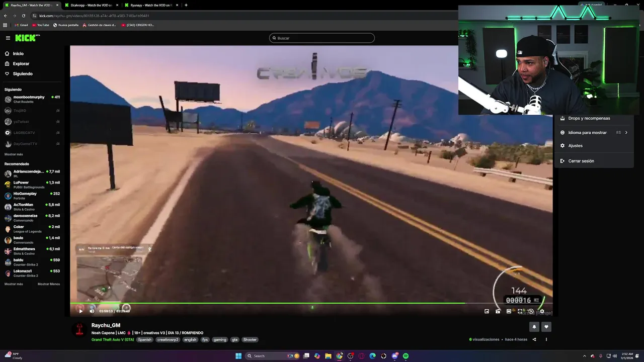Viewport: 644px width, 362px height.
Task: Follow Raychu_GM with heart button
Action: click(546, 327)
